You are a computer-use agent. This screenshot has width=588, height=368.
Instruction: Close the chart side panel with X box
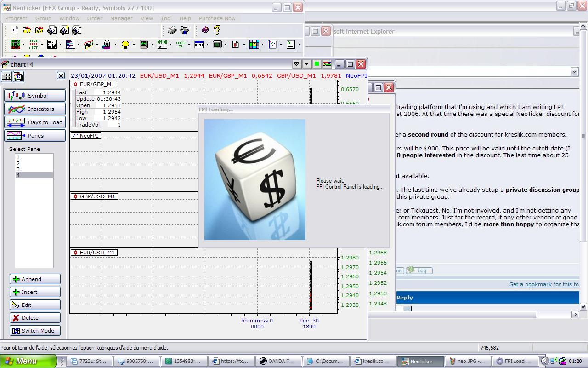pyautogui.click(x=61, y=76)
